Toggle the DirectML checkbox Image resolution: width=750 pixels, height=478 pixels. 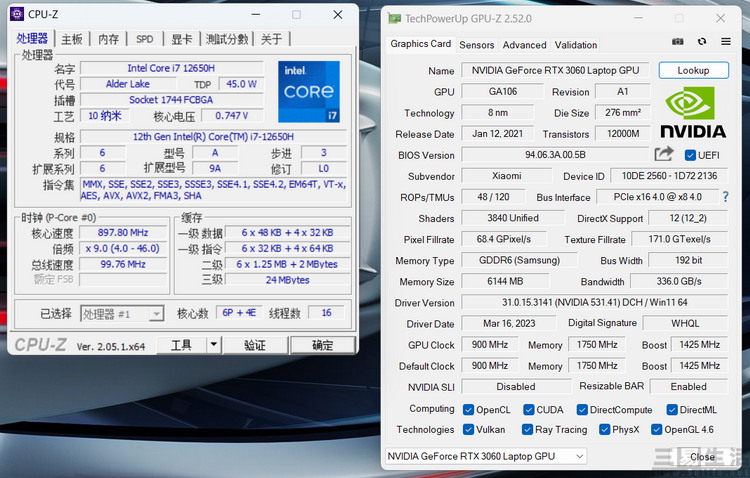672,410
